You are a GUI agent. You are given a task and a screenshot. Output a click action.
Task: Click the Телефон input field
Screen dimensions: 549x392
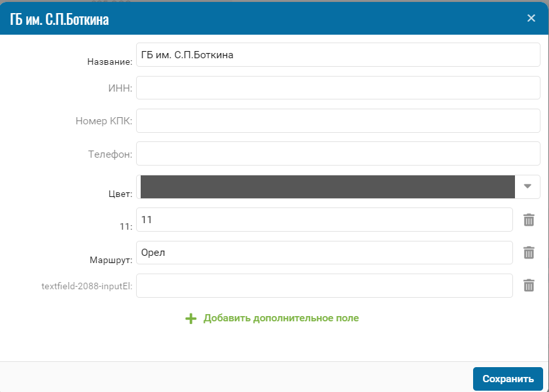(338, 154)
